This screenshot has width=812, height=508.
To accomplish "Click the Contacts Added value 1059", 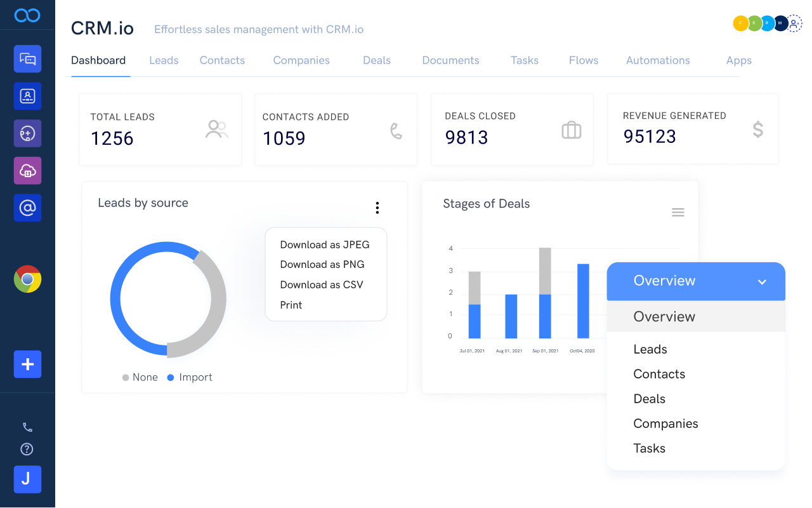I will click(284, 138).
